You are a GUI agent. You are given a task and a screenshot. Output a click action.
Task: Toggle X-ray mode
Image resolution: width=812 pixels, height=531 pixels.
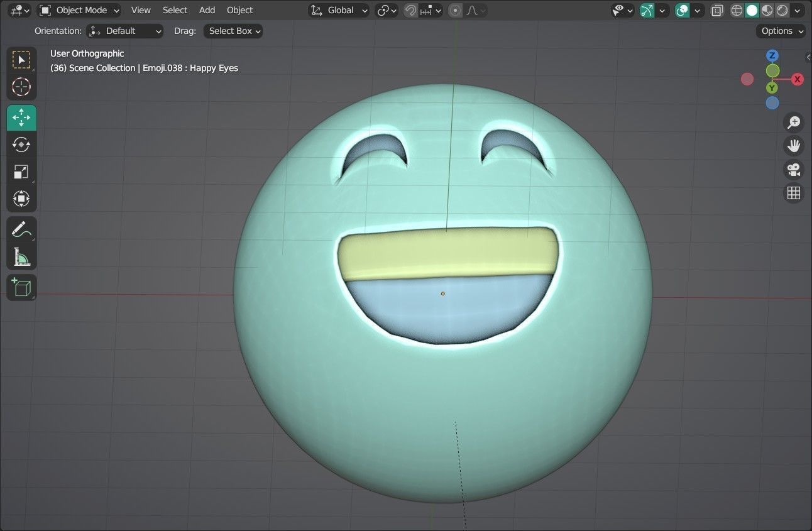coord(717,10)
